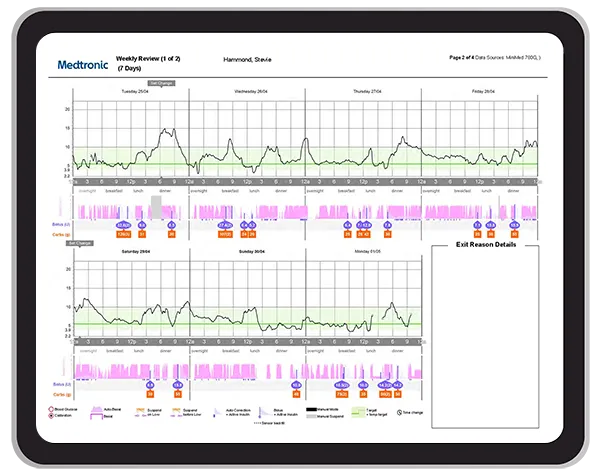Click the Exit Reason Details panel heading
Viewport: 600px width, 474px height.
click(x=485, y=245)
